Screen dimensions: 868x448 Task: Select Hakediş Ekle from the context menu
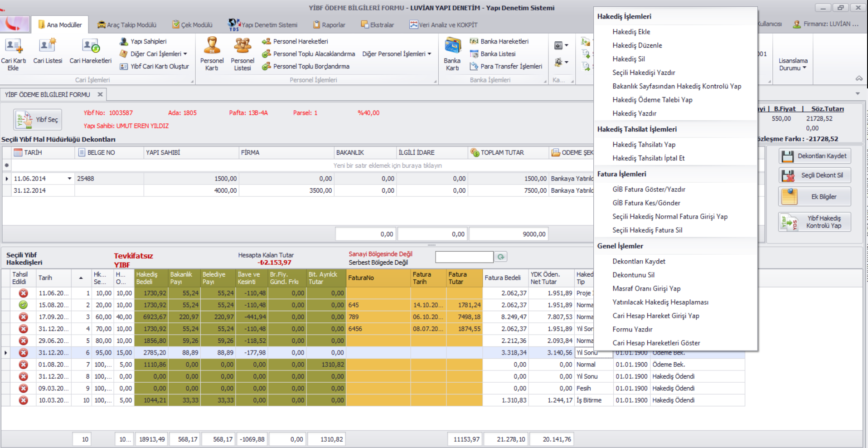pos(631,32)
